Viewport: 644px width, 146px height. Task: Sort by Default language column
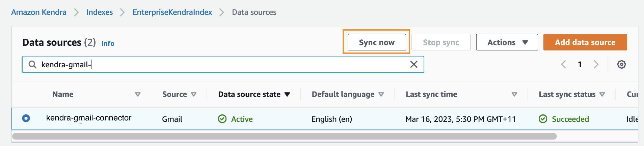pos(381,95)
